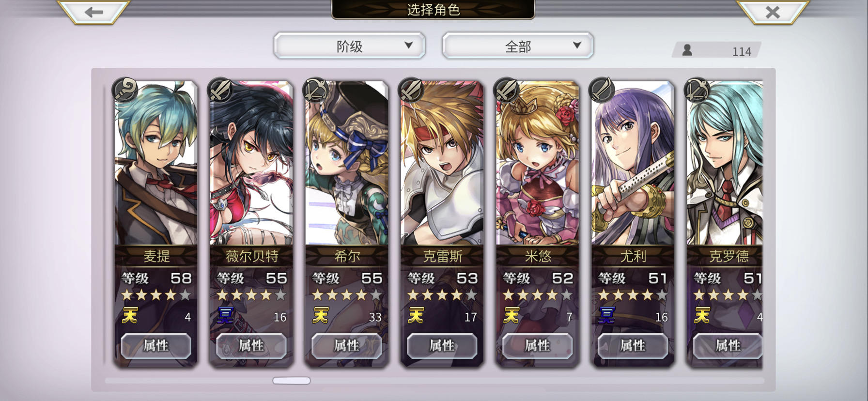Image resolution: width=868 pixels, height=401 pixels.
Task: Click the 天 attribute badge on 米悠's card
Action: 511,316
